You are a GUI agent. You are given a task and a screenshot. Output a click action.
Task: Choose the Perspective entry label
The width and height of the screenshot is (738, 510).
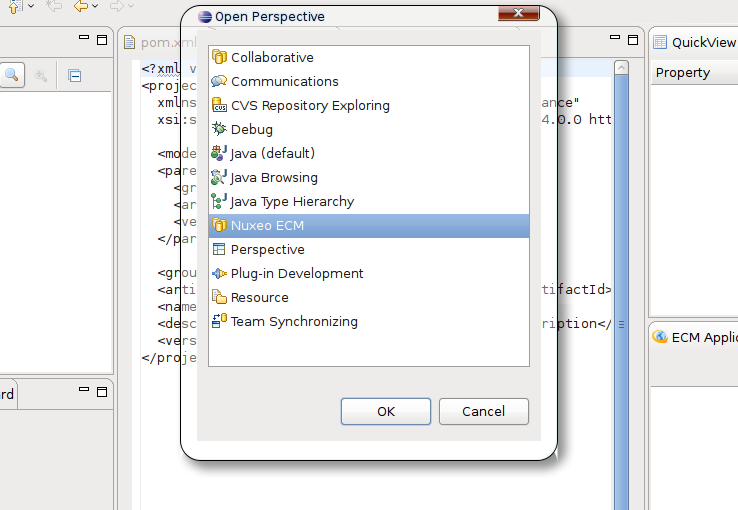pyautogui.click(x=268, y=249)
